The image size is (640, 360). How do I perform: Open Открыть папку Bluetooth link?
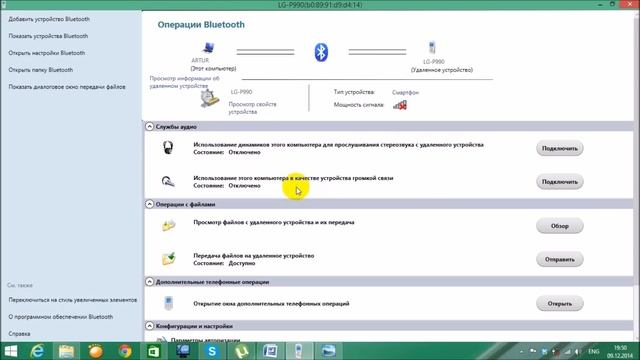tap(41, 70)
